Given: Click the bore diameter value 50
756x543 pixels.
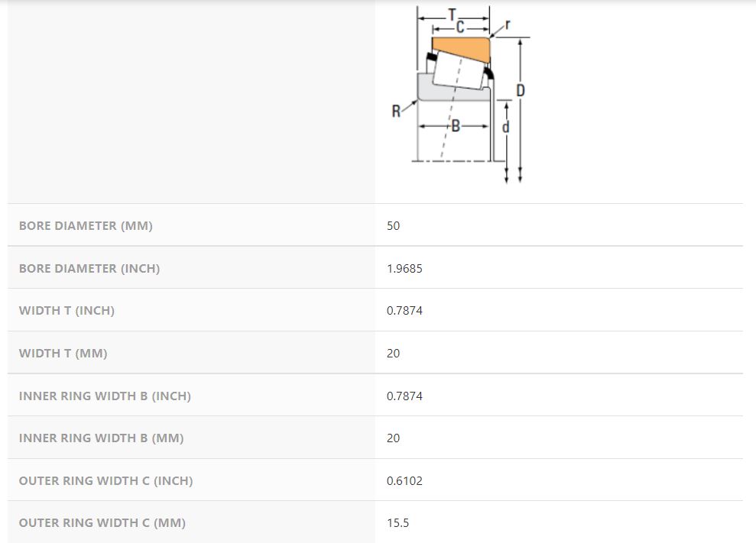Looking at the screenshot, I should click(394, 226).
